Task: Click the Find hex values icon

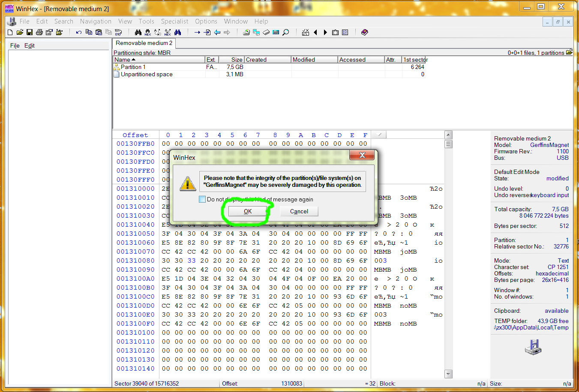Action: coord(148,32)
